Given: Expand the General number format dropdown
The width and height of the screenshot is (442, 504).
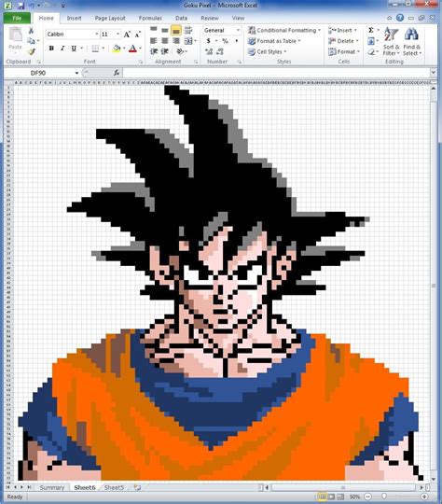Looking at the screenshot, I should (238, 30).
